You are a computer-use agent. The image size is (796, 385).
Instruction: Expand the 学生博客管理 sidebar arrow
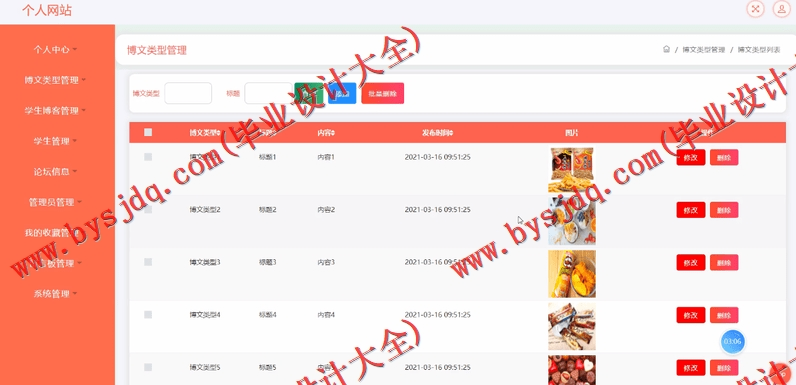[84, 110]
